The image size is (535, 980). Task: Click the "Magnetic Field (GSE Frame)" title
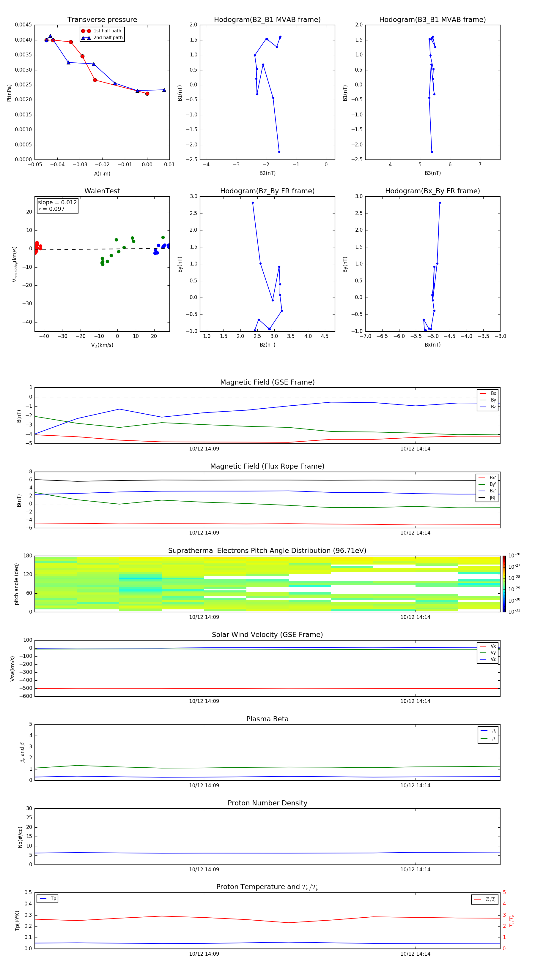click(267, 382)
